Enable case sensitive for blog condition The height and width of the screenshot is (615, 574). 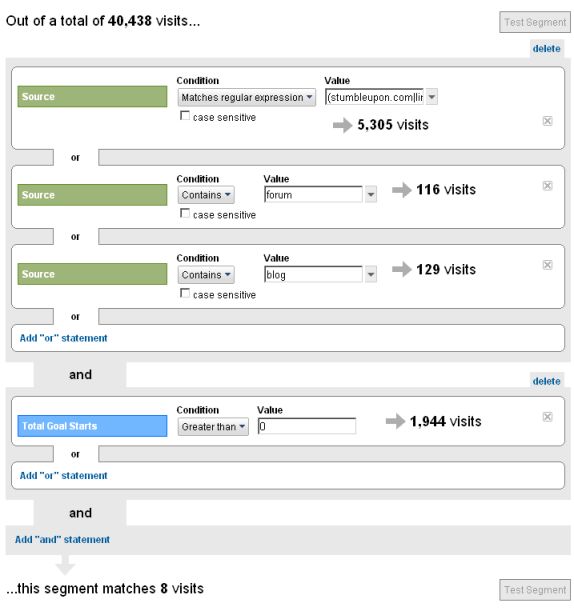click(184, 293)
